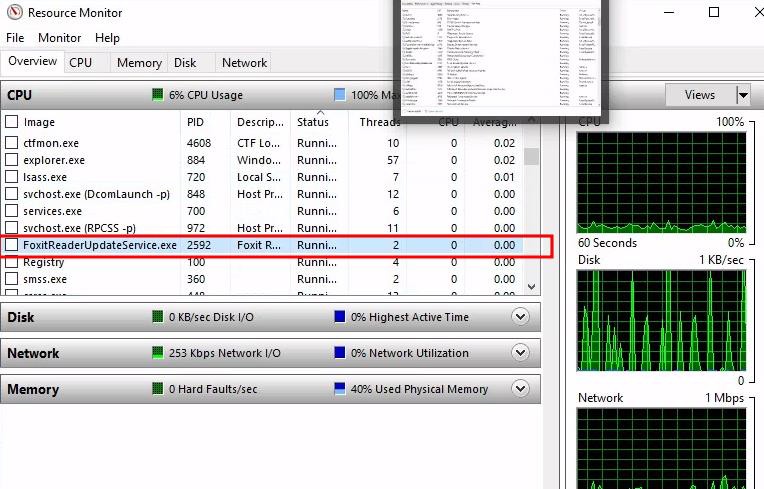This screenshot has width=764, height=489.
Task: Sort by the Descrip... column header
Action: (260, 122)
